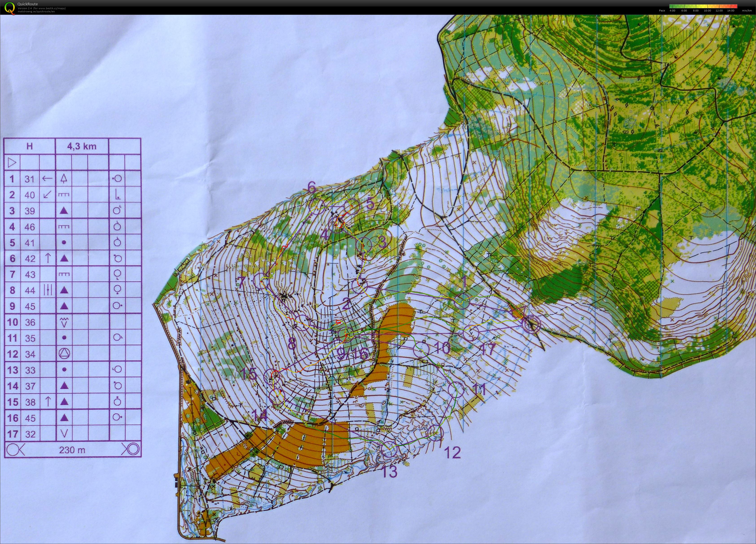Click the V symbol for control 17

pyautogui.click(x=64, y=434)
